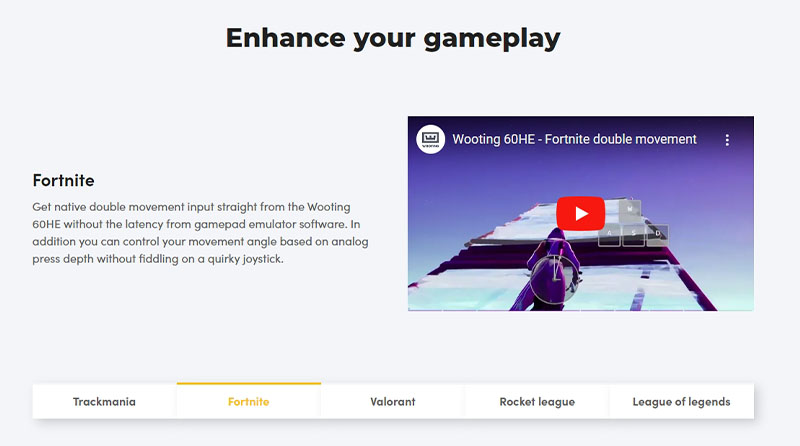Switch to the Valorant tab
Viewport: 800px width, 446px height.
[x=393, y=401]
